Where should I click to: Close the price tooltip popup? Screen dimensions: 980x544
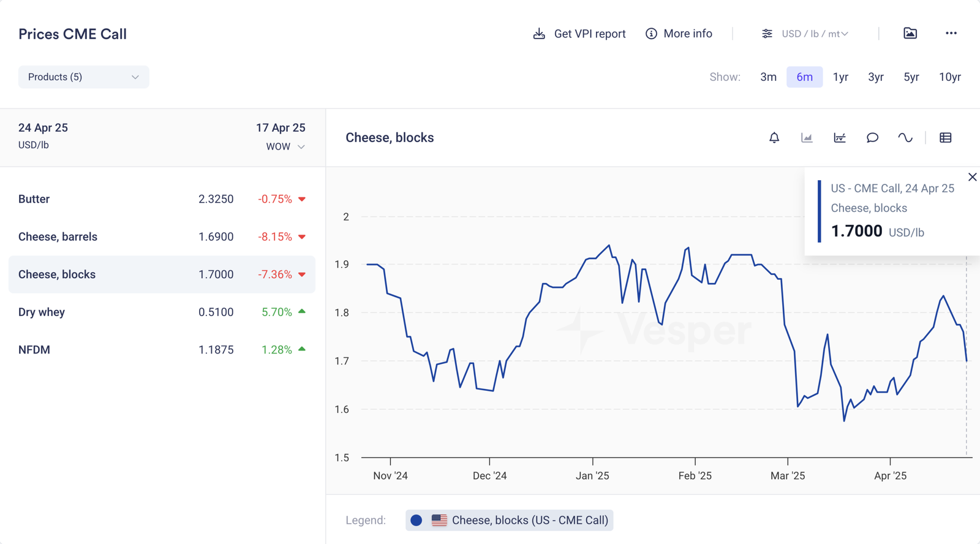tap(972, 177)
